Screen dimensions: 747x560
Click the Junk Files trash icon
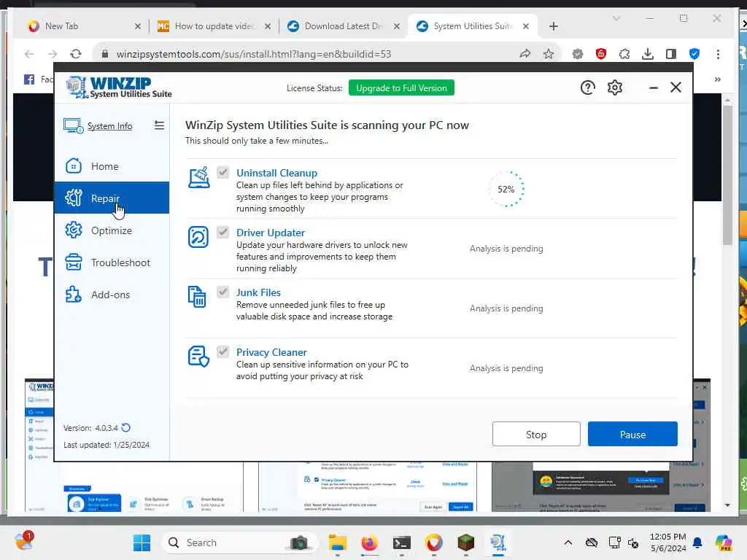coord(197,297)
